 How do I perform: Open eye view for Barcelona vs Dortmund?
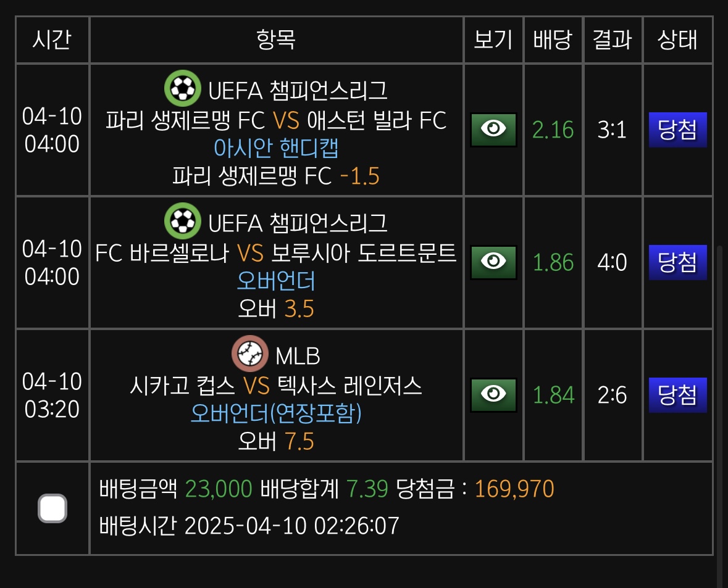(x=493, y=262)
